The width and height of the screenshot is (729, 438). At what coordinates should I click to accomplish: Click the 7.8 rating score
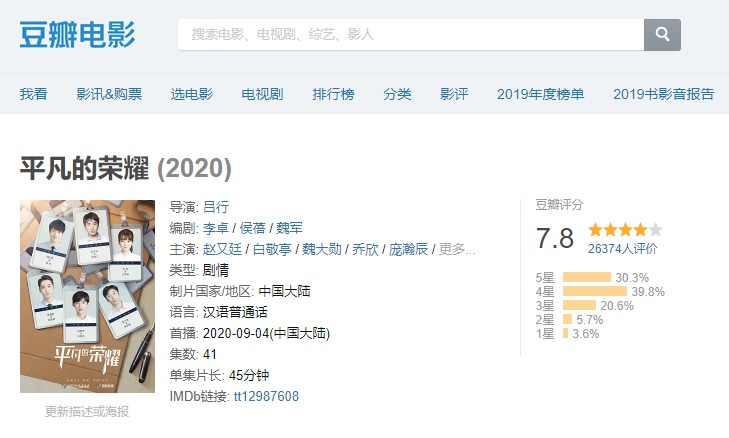pyautogui.click(x=555, y=238)
